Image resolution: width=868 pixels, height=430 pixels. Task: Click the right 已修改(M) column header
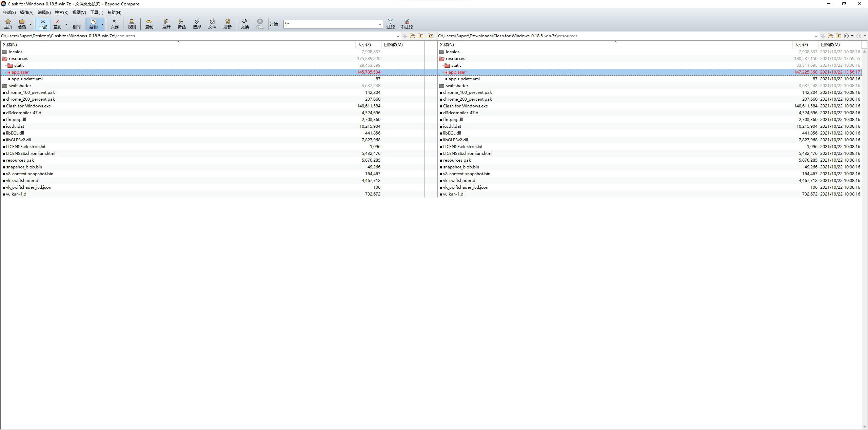click(x=830, y=45)
